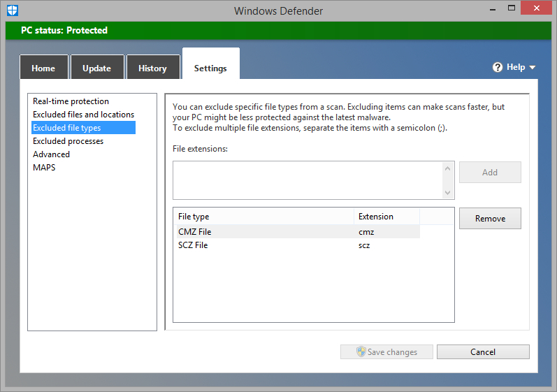Open Excluded files and locations settings

[x=83, y=115]
